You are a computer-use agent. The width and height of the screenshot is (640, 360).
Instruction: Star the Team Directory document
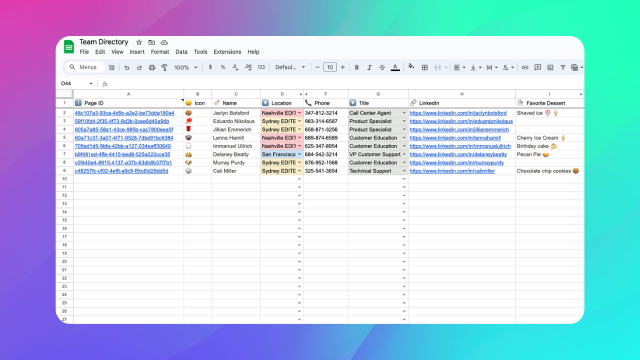tap(139, 42)
